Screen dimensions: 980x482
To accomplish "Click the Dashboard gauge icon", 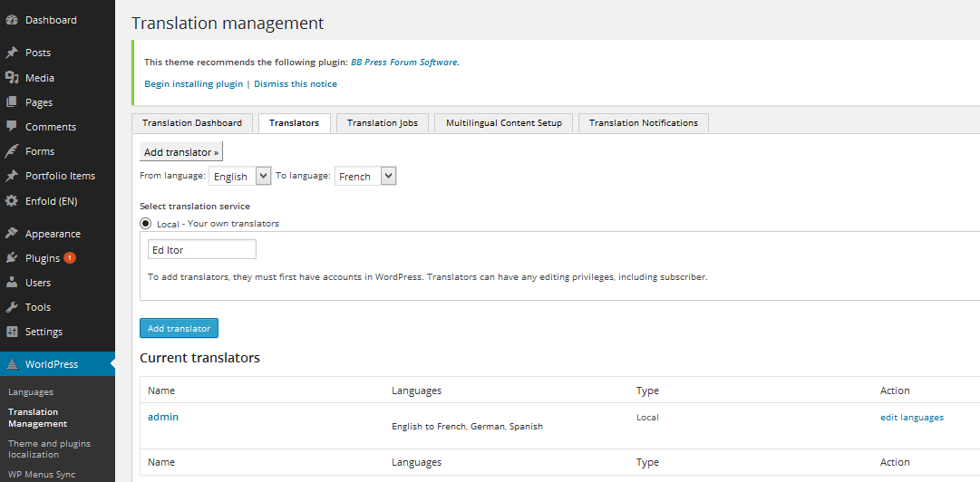I will [11, 20].
